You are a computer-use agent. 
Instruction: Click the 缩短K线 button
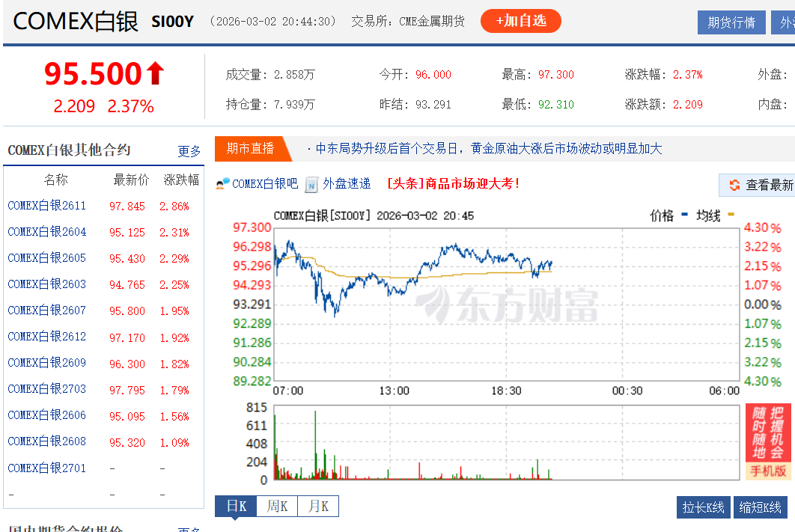[761, 507]
